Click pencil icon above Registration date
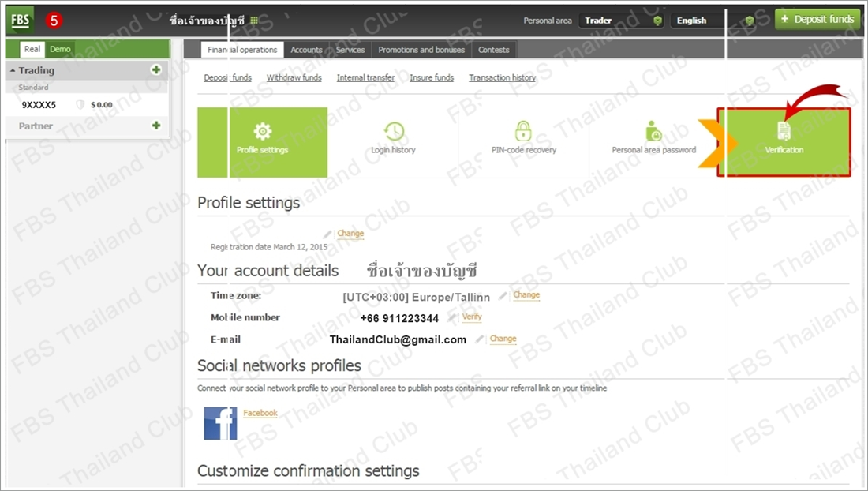 click(x=327, y=234)
